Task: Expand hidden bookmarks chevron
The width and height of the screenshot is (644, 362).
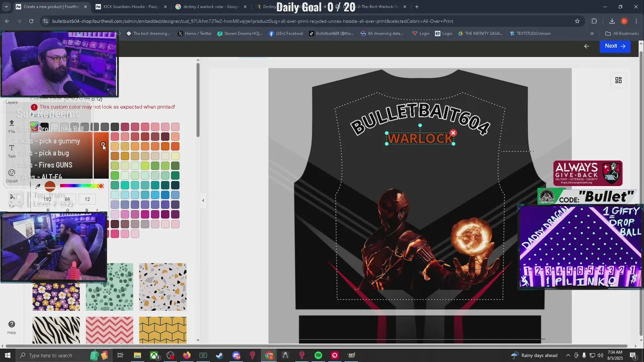Action: [x=592, y=34]
